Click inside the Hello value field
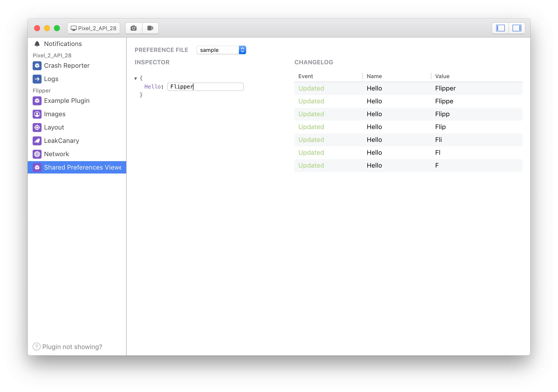Viewport: 558px width, 392px height. click(x=205, y=87)
